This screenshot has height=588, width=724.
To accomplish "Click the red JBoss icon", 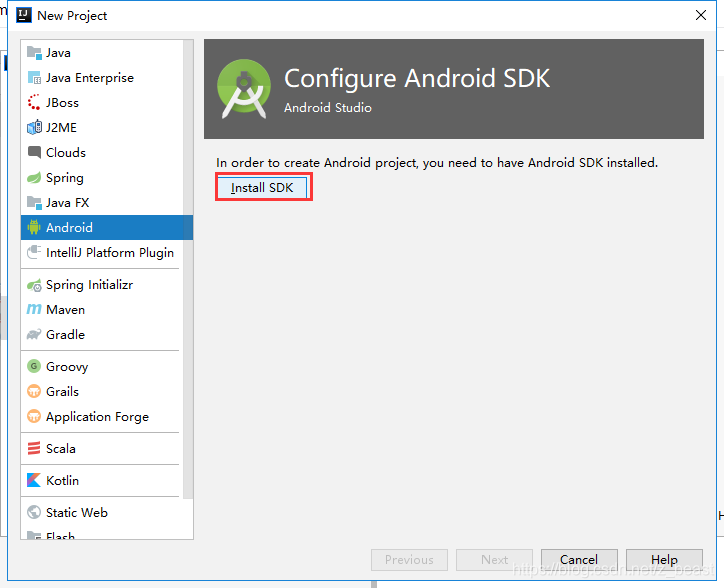I will click(34, 103).
